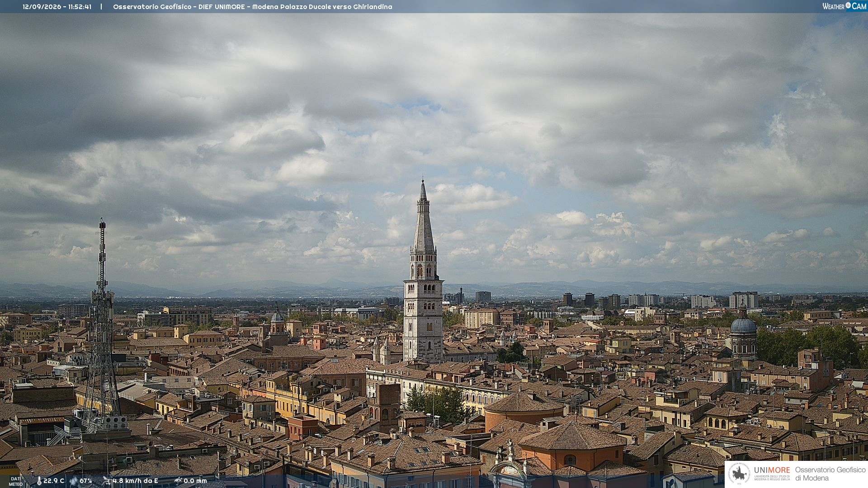Click the blue church dome
This screenshot has height=488, width=868.
[x=743, y=324]
